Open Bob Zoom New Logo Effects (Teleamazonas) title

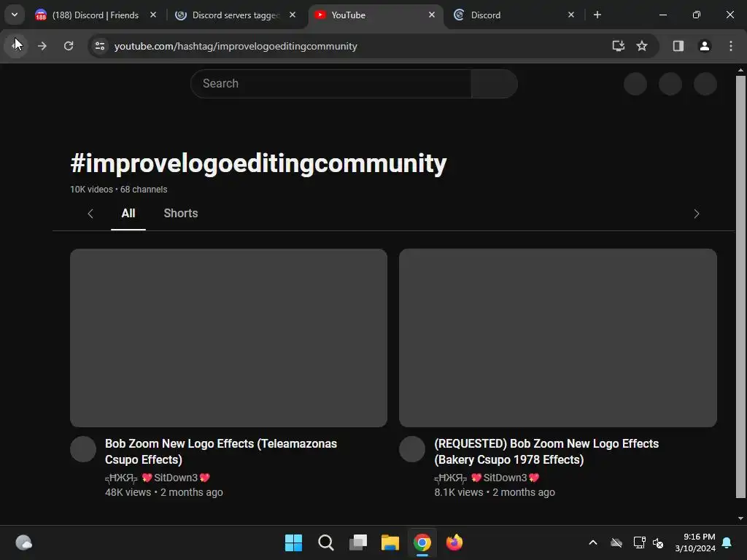click(220, 451)
